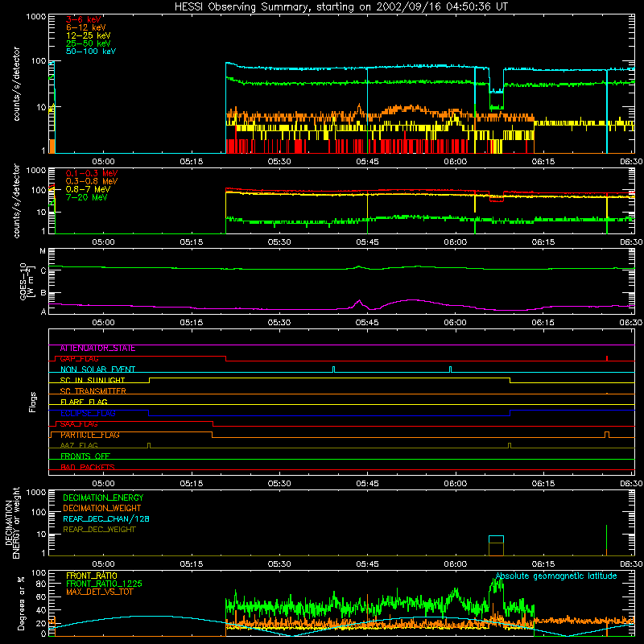644x644 pixels.
Task: Click the 0.1-0.3 MeV legend label
Action: tap(92, 173)
